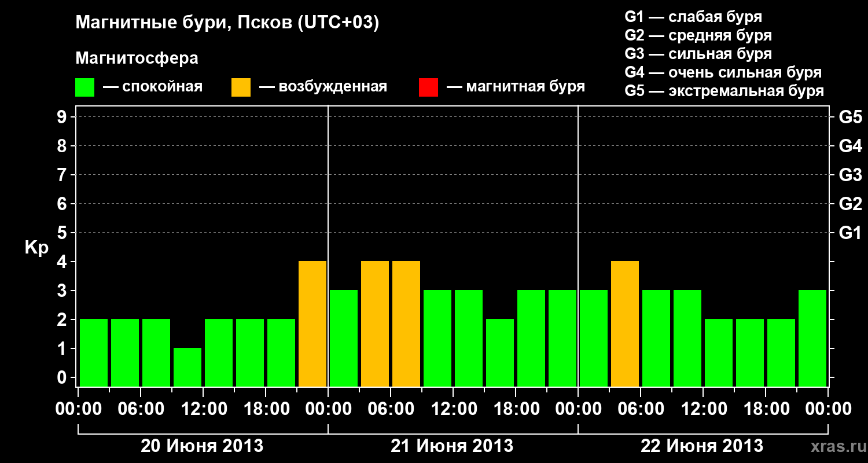The width and height of the screenshot is (868, 463).
Task: Click the '20 Июня 2013' date label
Action: pos(202,446)
